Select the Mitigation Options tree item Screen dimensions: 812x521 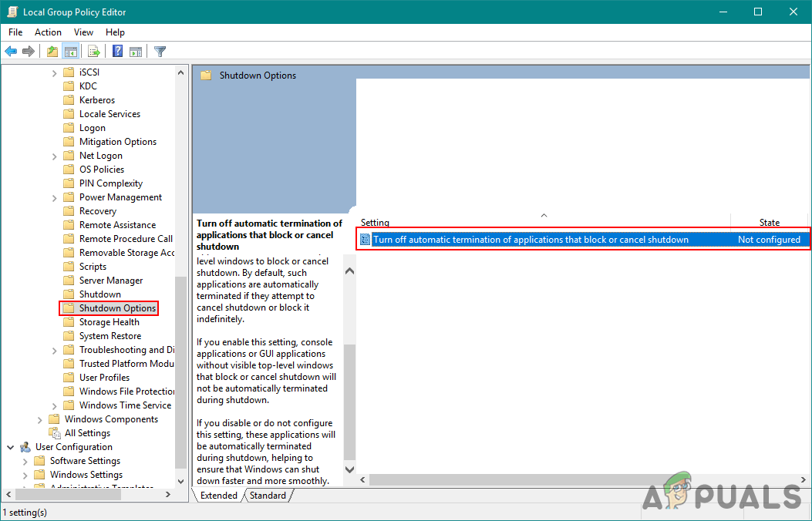click(x=117, y=142)
